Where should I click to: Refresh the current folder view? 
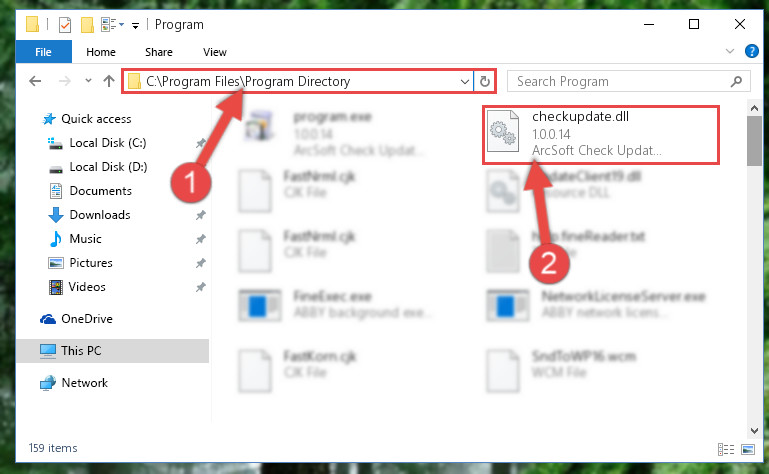click(485, 81)
